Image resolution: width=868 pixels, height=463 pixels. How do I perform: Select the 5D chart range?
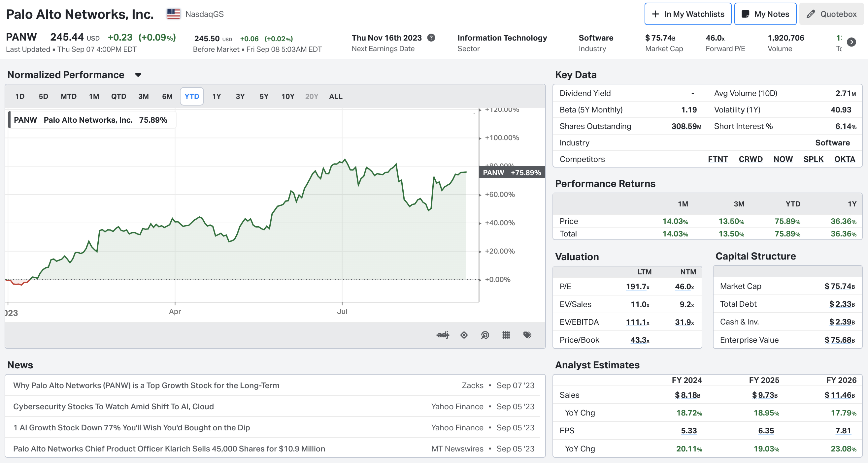pos(44,96)
